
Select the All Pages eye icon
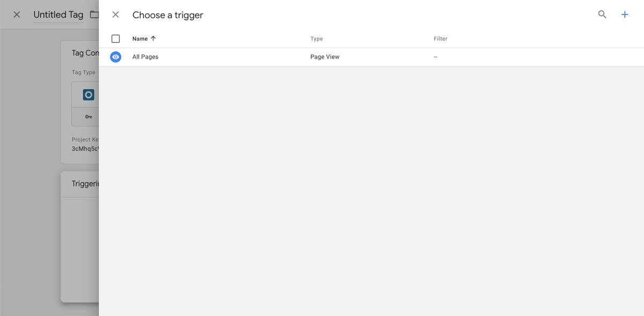115,57
